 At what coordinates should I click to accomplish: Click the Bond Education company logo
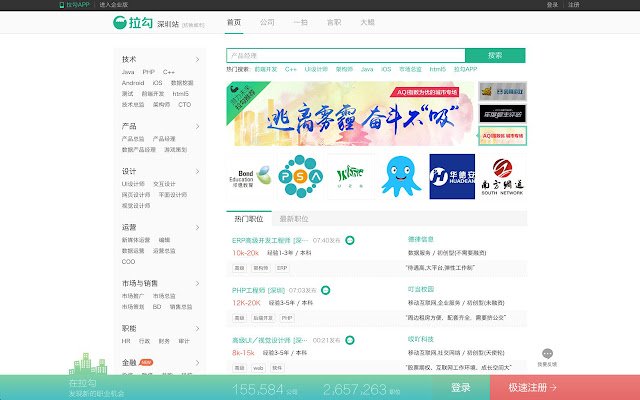[250, 176]
